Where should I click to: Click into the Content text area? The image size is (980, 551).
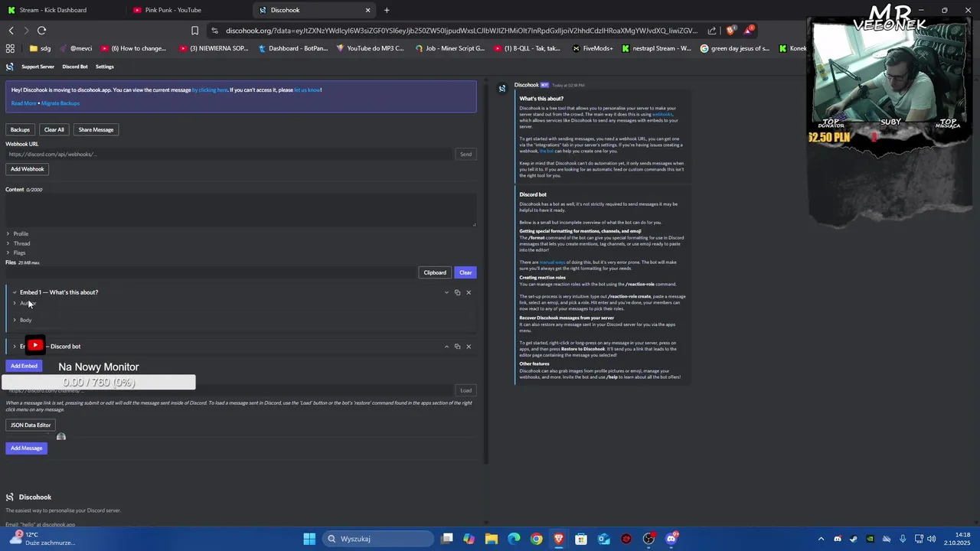(240, 210)
